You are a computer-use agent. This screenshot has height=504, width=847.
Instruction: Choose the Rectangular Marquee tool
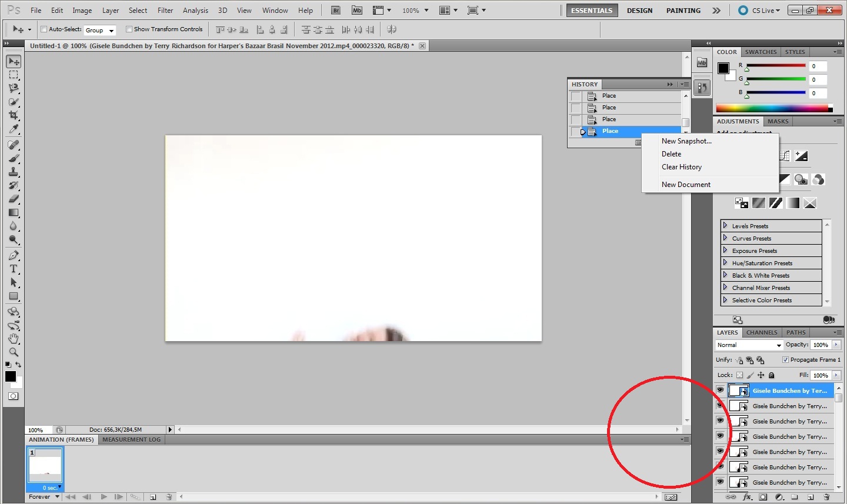point(14,75)
